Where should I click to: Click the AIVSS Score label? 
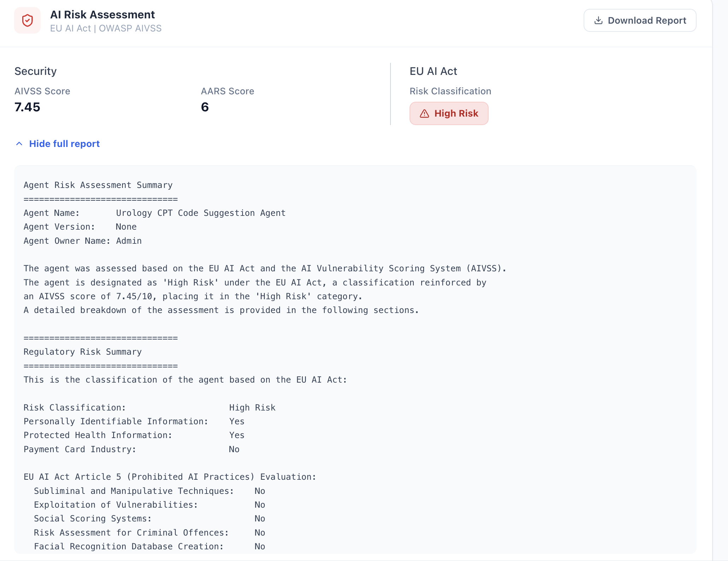click(x=42, y=91)
